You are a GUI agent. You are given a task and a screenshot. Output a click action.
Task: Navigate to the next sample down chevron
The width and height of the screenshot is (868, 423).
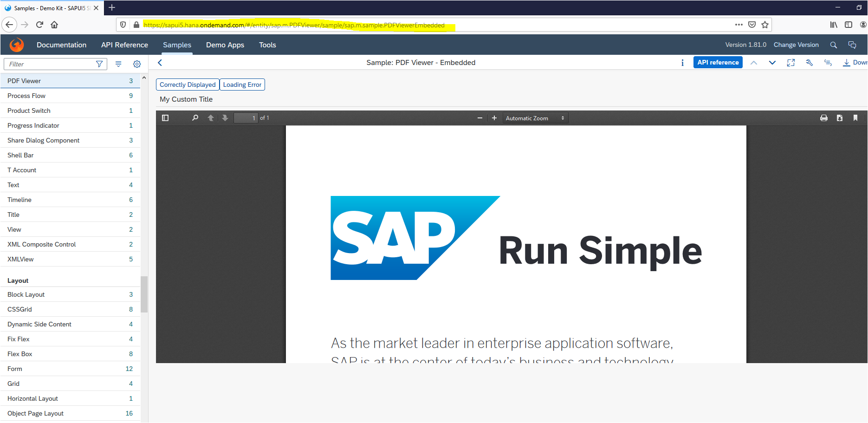click(x=772, y=63)
